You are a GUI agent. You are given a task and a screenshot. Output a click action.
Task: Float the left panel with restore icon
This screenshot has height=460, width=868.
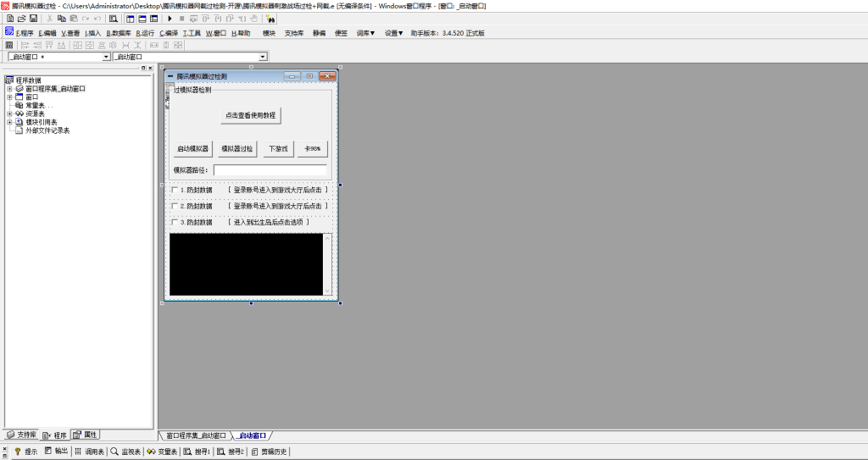point(143,68)
